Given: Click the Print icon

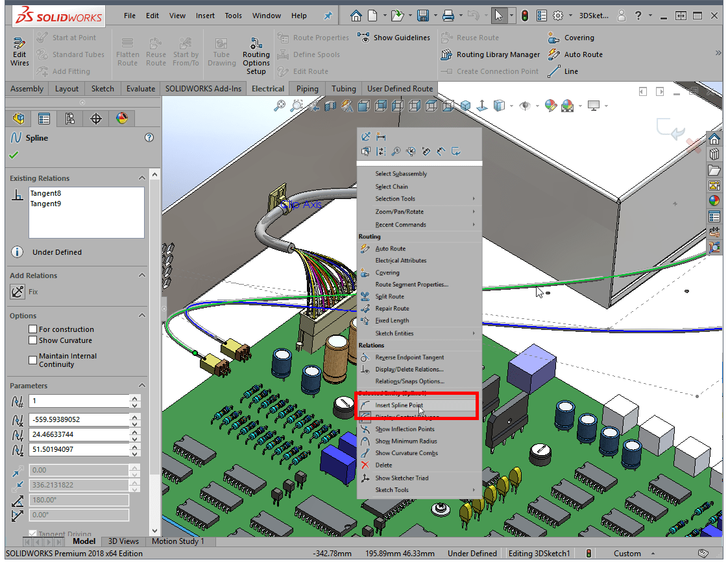Looking at the screenshot, I should click(x=448, y=16).
